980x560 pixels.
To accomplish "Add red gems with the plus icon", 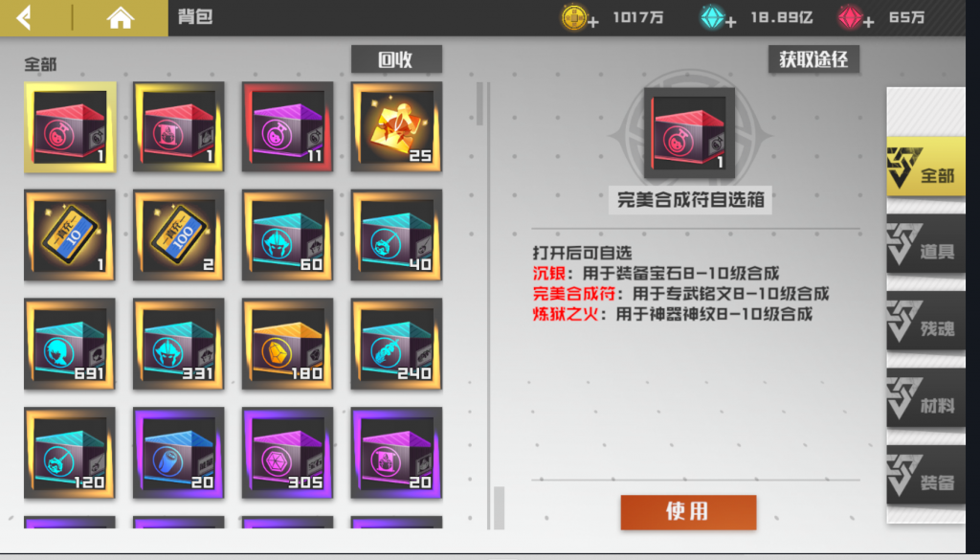I will pos(867,23).
